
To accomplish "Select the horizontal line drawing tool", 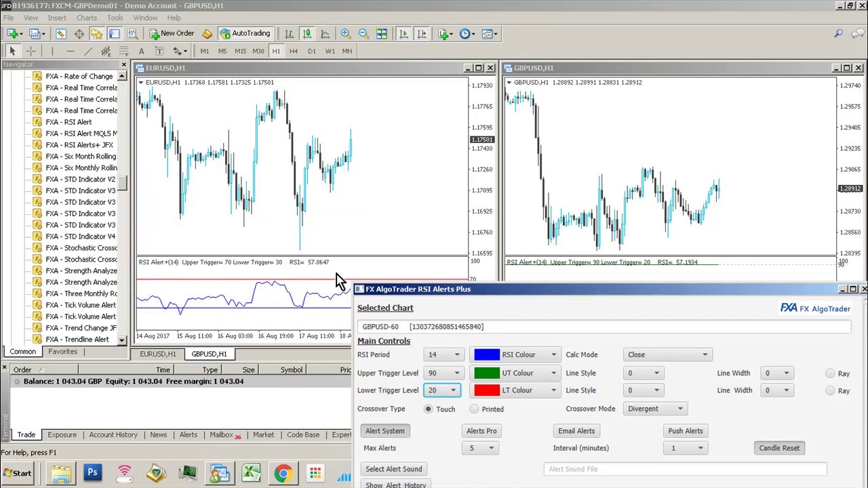I will [x=70, y=51].
